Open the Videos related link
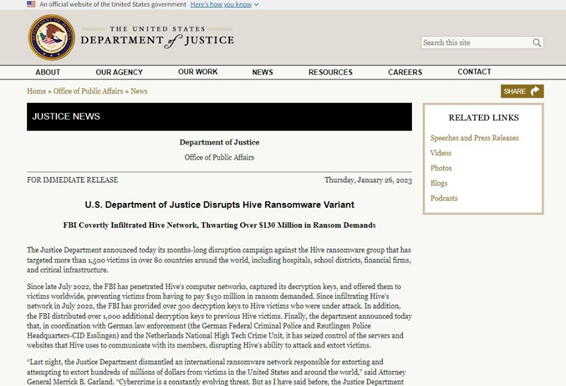Viewport: 566px width, 386px height. pos(441,153)
